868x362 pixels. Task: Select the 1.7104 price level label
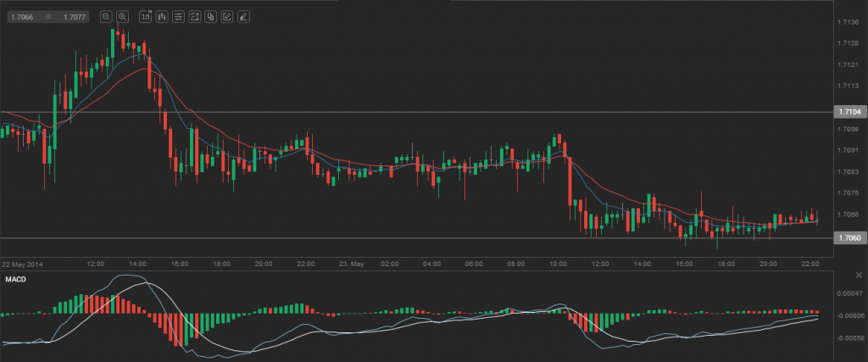click(849, 112)
